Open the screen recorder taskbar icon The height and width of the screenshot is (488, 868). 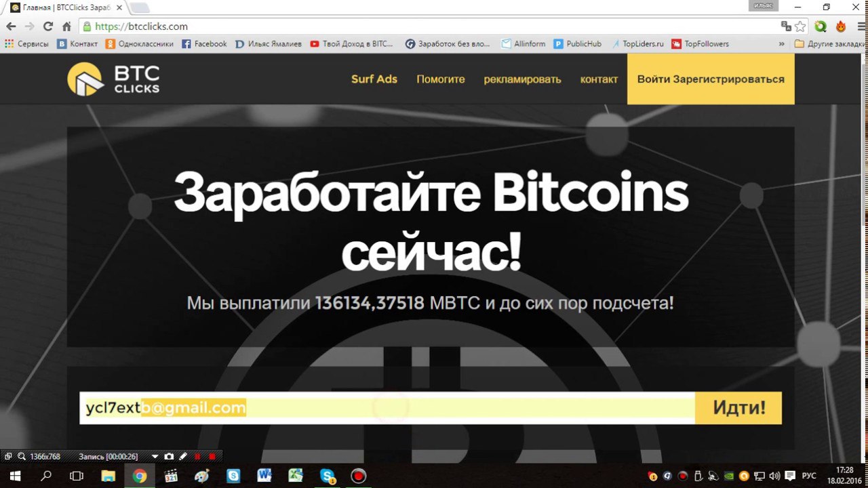tap(358, 476)
